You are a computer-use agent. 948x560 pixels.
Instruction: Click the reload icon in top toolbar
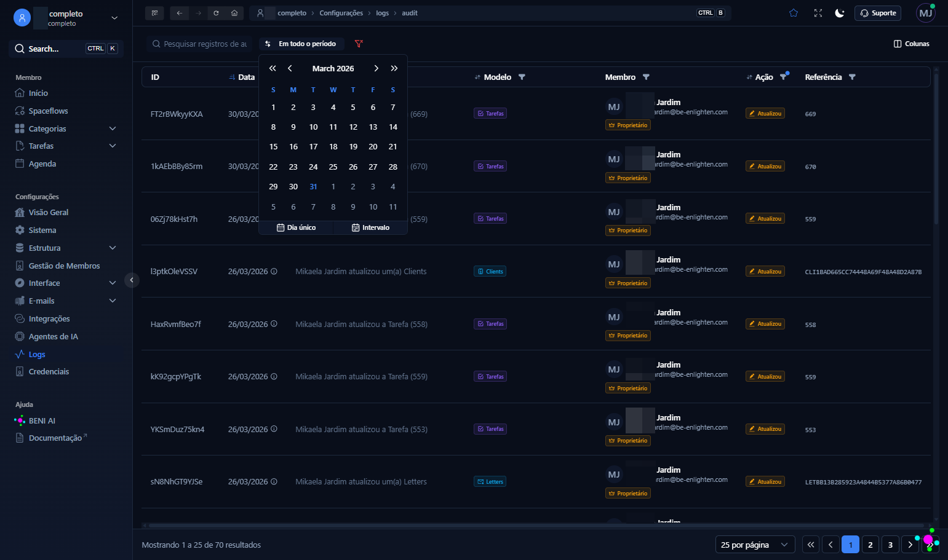click(216, 13)
